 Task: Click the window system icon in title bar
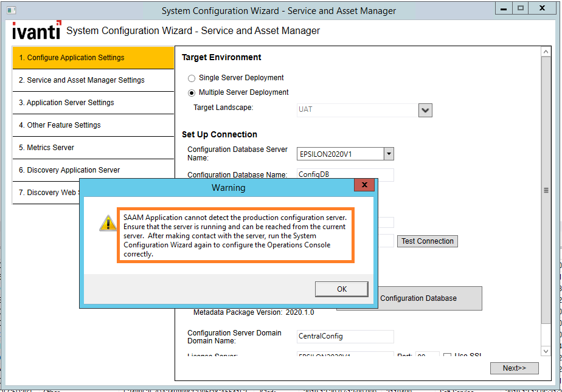click(11, 11)
